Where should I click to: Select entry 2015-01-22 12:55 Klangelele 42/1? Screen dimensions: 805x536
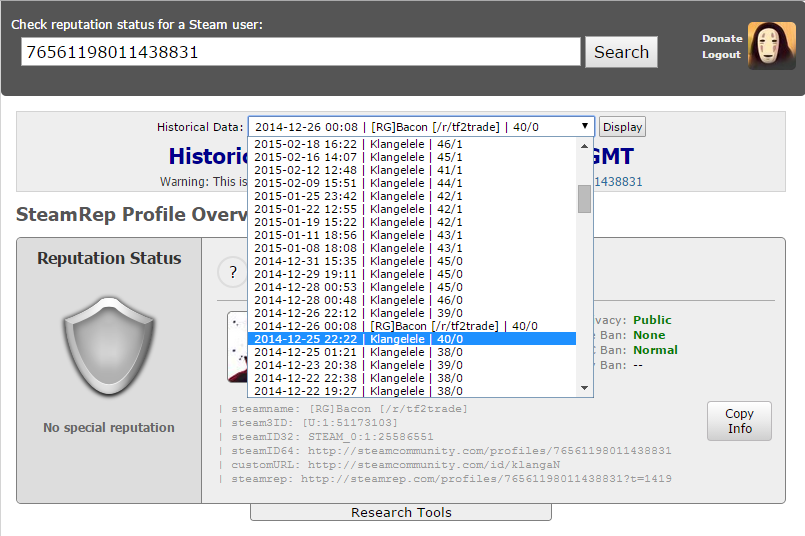pyautogui.click(x=412, y=209)
